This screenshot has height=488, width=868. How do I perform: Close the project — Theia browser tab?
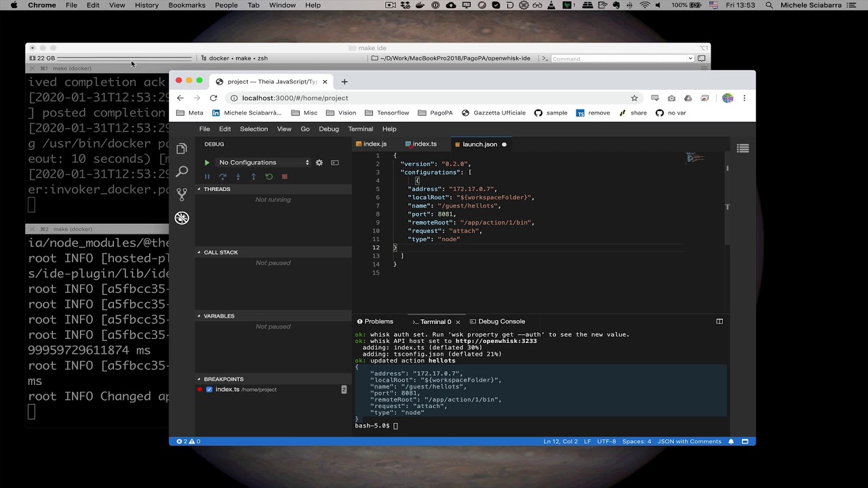[x=325, y=82]
